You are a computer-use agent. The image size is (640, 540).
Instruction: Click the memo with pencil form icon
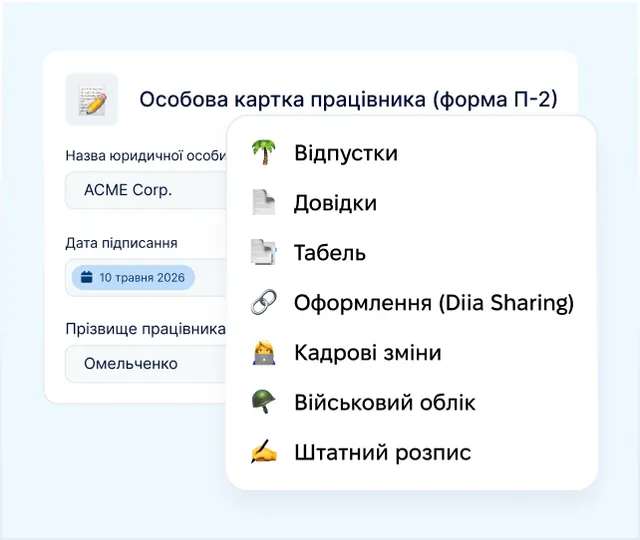(92, 99)
